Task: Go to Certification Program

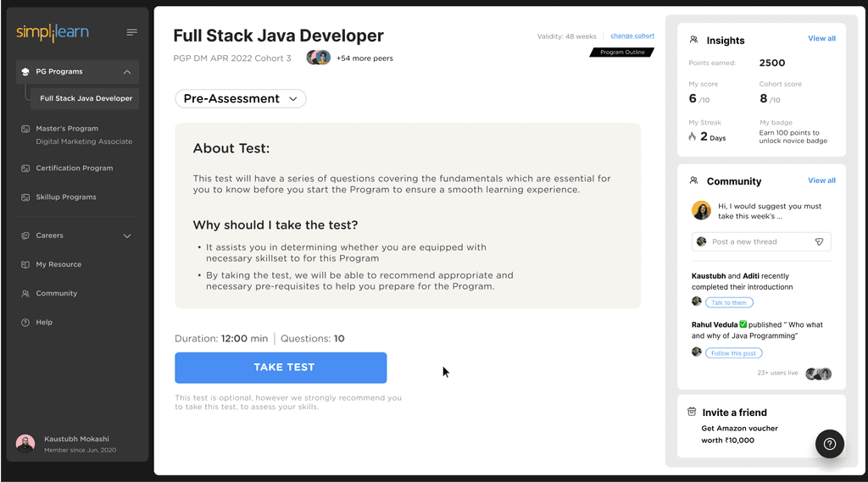Action: [x=75, y=169]
